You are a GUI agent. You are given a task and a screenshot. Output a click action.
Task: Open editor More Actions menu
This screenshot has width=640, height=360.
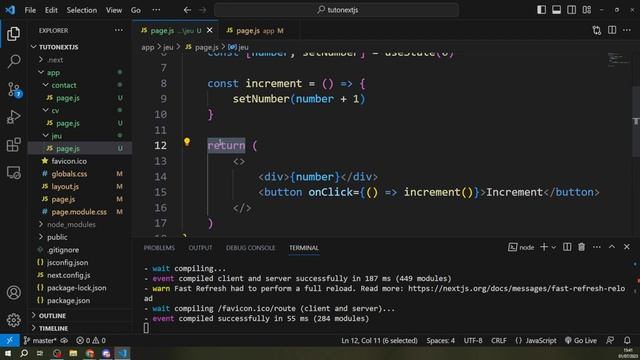pos(627,30)
